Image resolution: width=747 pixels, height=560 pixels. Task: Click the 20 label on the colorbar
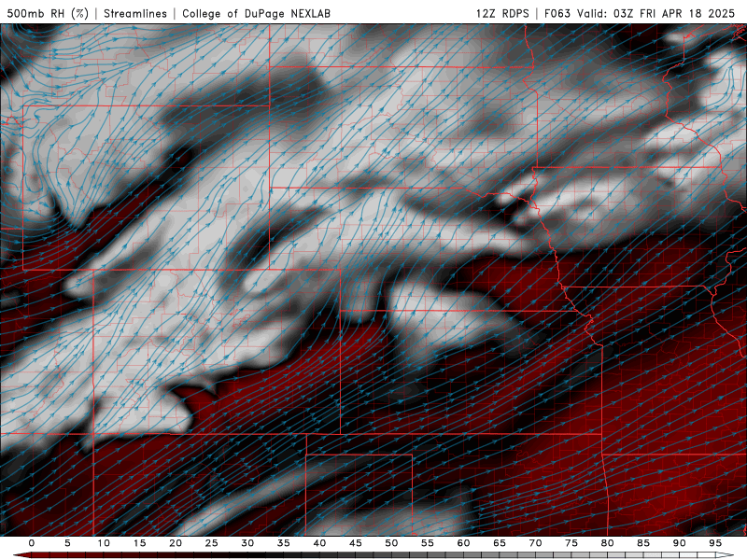(176, 543)
